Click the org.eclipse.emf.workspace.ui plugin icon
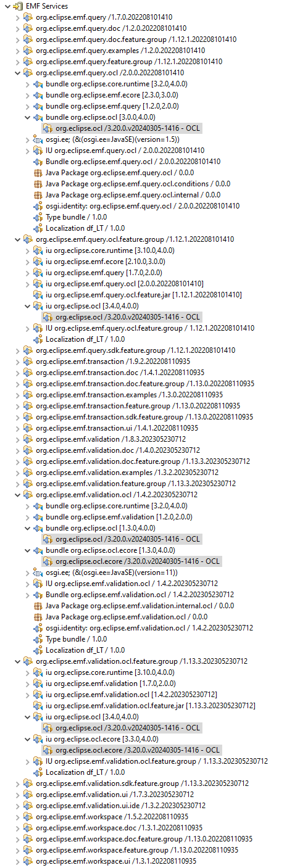 [28, 861]
